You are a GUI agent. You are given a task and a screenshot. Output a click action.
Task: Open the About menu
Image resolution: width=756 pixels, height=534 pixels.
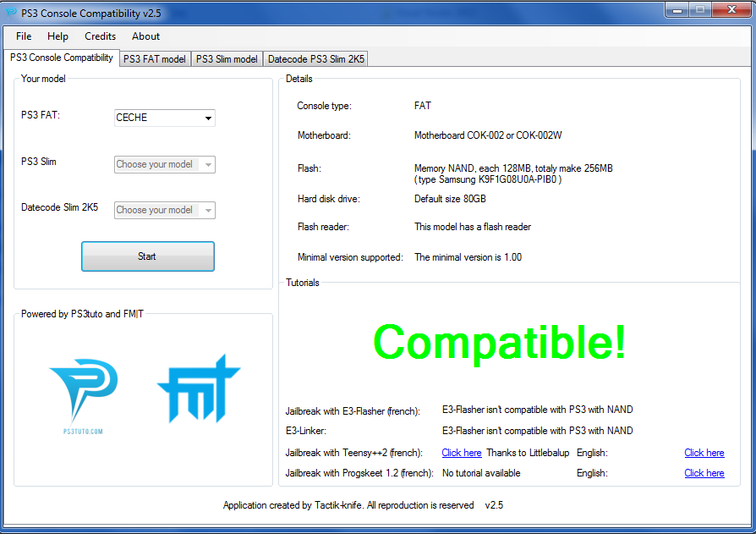tap(145, 36)
